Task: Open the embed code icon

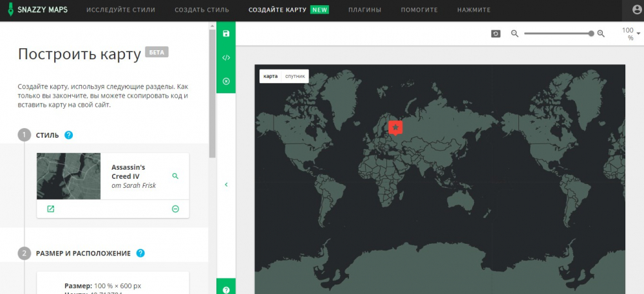Action: point(226,57)
